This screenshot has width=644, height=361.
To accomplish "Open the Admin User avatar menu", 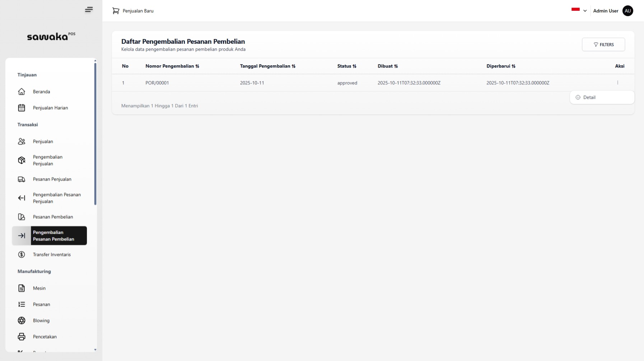I will pyautogui.click(x=627, y=11).
